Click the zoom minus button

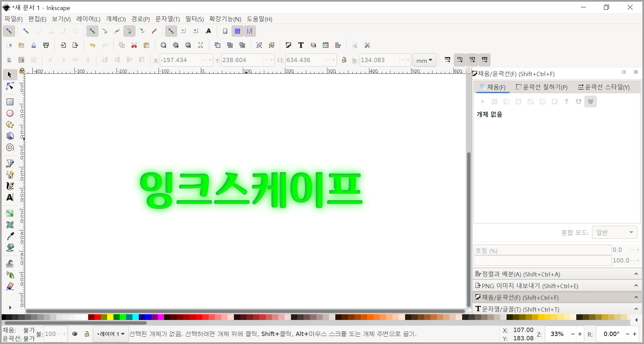click(573, 334)
